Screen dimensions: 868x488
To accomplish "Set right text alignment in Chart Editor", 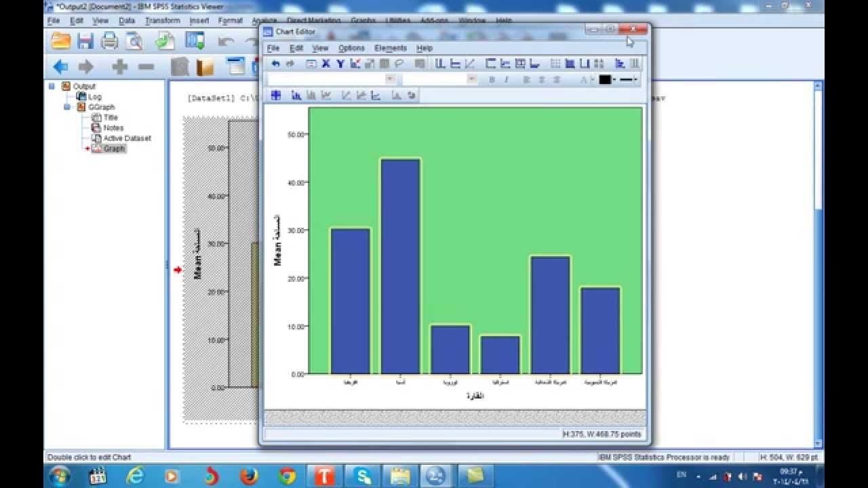I will tap(556, 79).
